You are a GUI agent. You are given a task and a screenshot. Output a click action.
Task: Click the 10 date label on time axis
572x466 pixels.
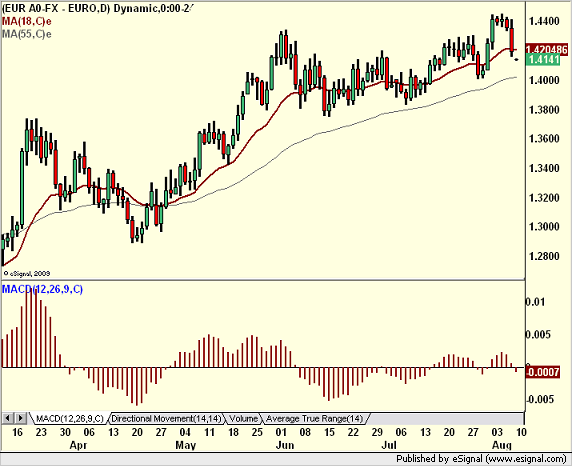521,432
